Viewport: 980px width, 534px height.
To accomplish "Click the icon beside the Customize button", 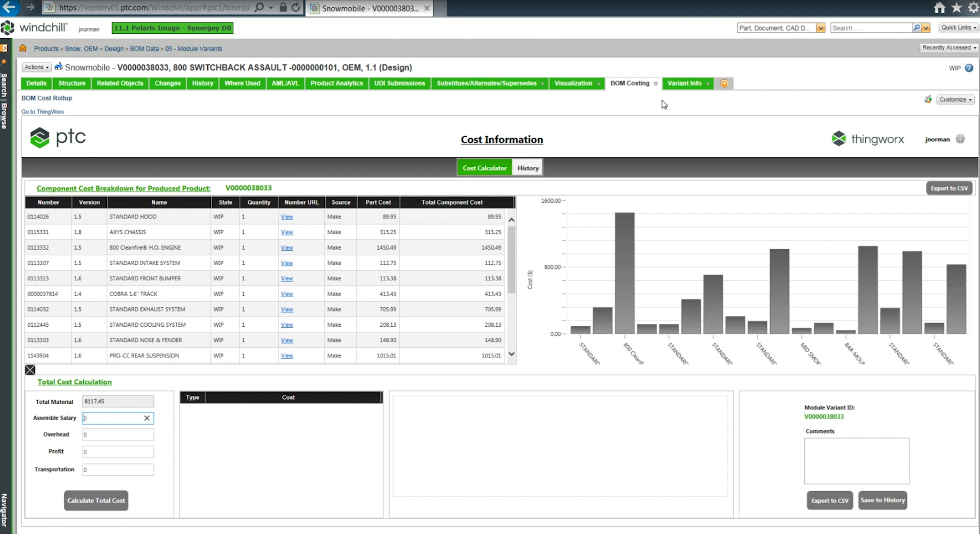I will 928,99.
